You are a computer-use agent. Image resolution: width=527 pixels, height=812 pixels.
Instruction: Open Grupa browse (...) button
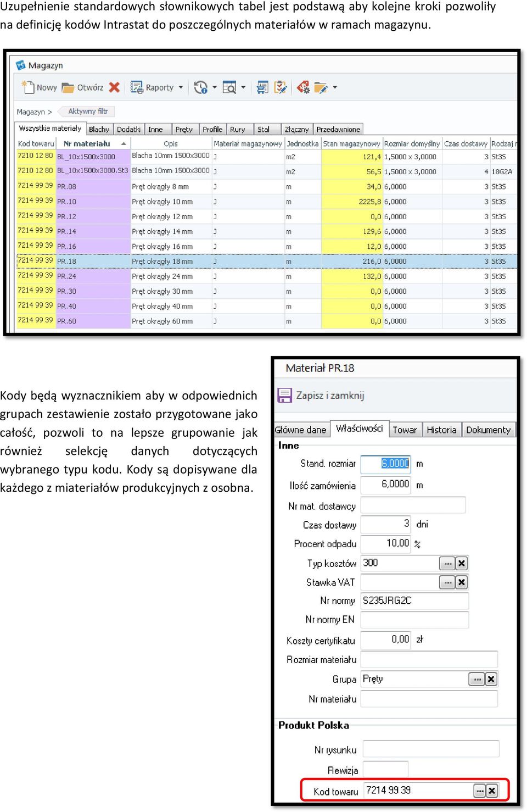pos(477,680)
